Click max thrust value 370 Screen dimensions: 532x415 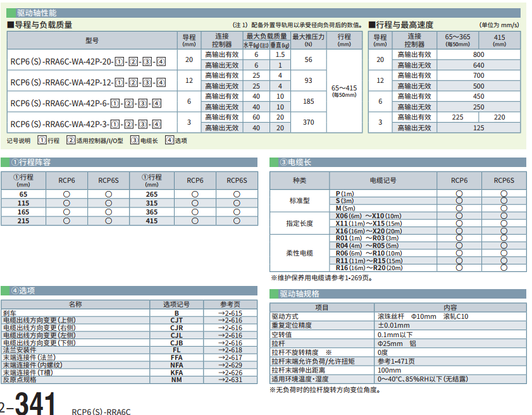pyautogui.click(x=308, y=122)
